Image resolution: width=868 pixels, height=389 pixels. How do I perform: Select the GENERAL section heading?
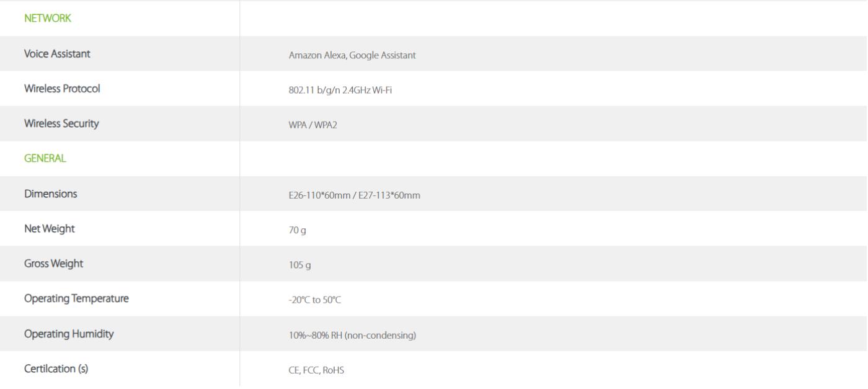coord(45,159)
